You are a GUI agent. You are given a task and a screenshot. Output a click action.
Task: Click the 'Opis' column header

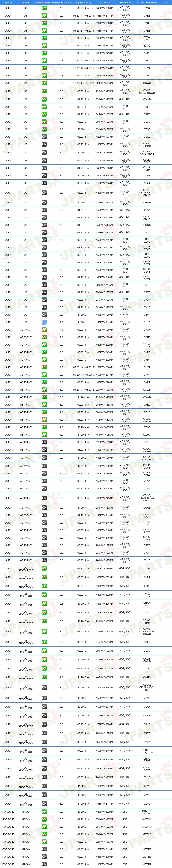tap(165, 2)
